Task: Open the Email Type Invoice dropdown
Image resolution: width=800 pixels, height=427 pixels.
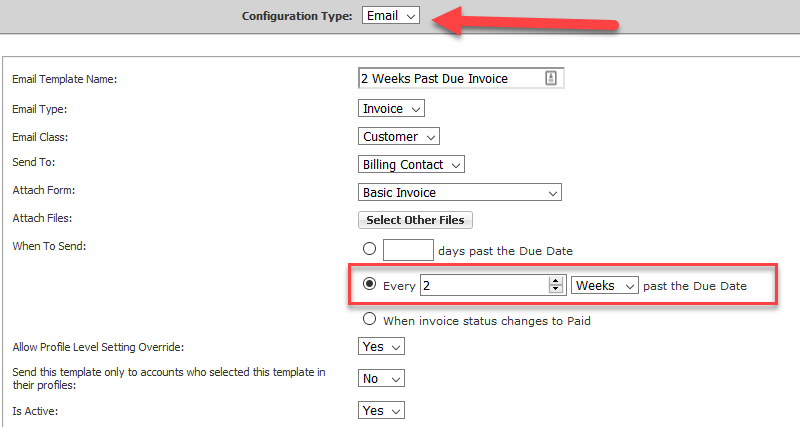Action: (391, 108)
